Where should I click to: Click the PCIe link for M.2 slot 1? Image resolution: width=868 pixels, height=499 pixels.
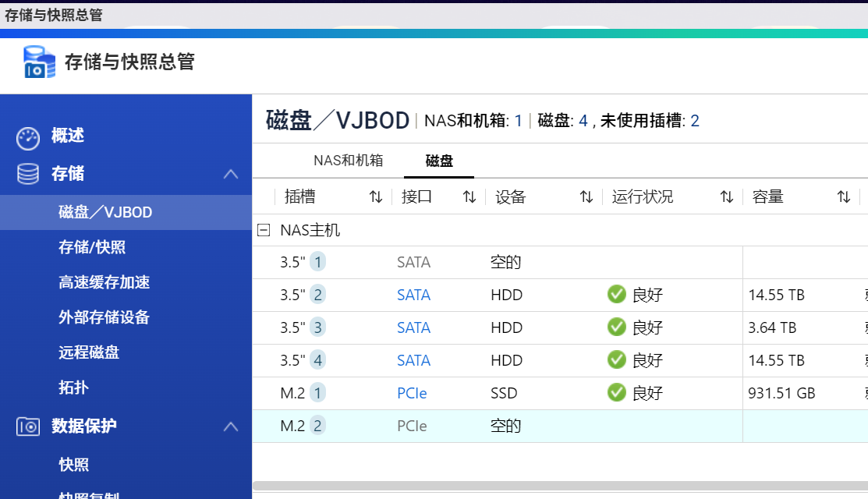coord(412,393)
